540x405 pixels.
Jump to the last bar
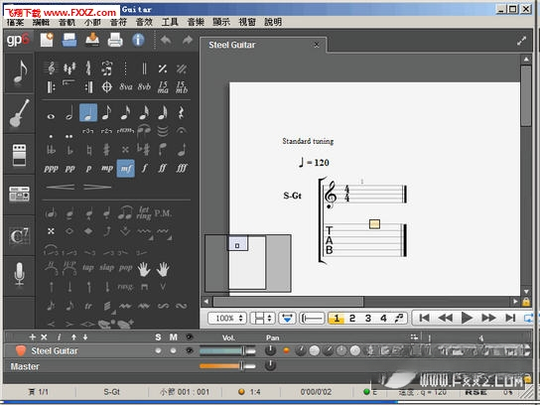[510, 318]
